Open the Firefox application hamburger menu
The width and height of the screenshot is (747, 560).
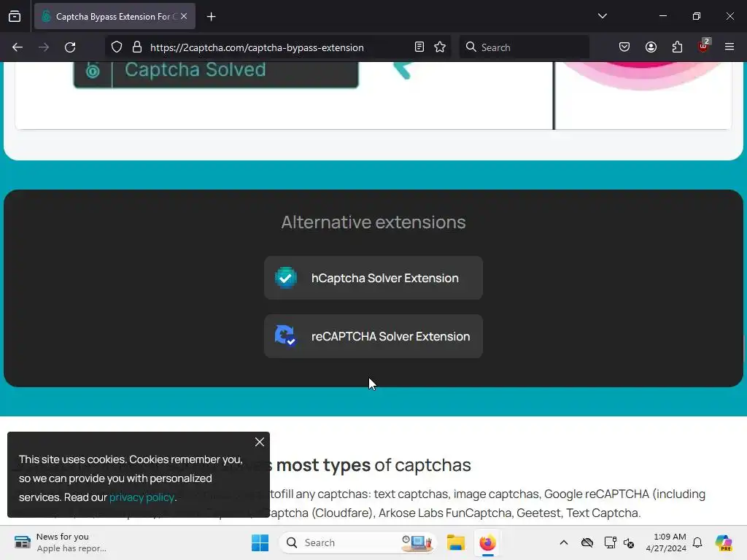(729, 47)
